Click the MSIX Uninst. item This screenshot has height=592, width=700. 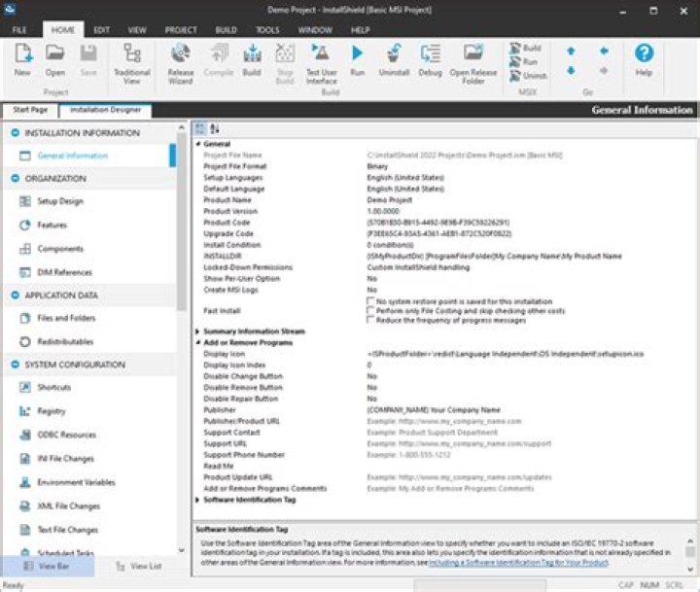(x=529, y=76)
